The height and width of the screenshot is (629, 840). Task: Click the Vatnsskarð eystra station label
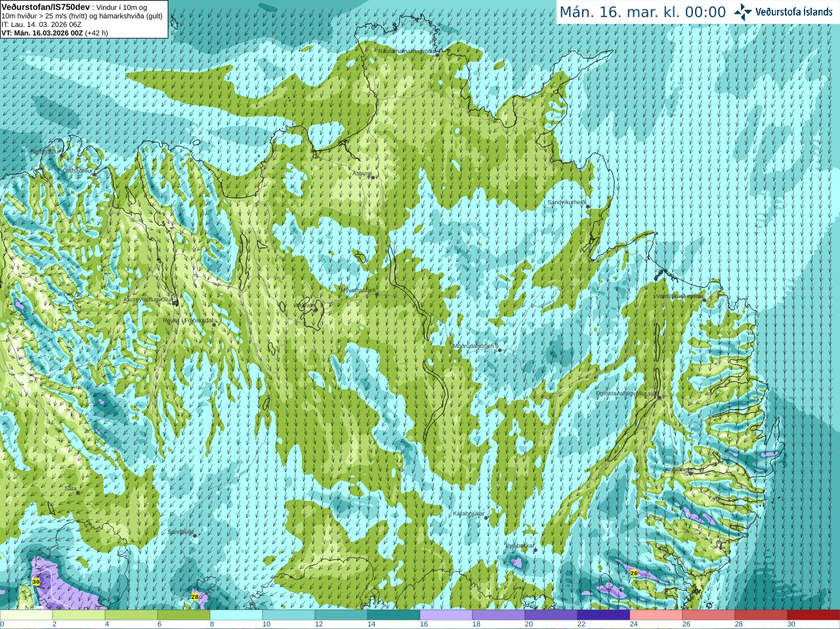(679, 296)
